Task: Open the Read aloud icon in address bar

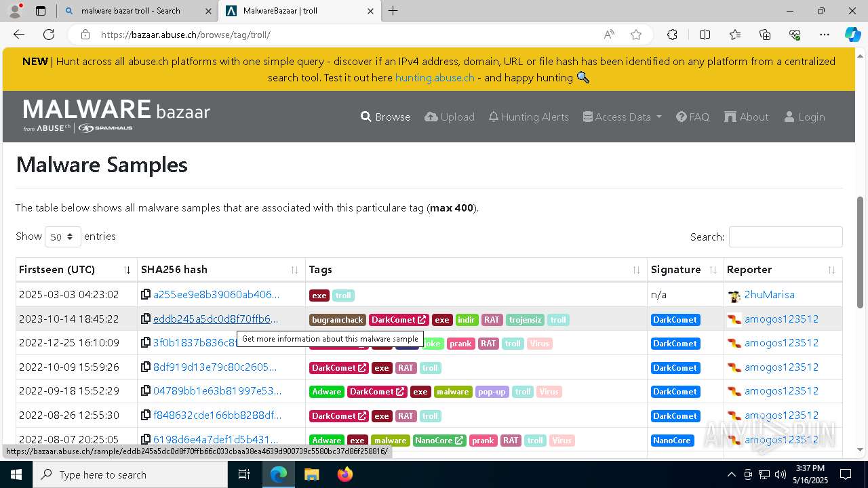Action: (609, 35)
